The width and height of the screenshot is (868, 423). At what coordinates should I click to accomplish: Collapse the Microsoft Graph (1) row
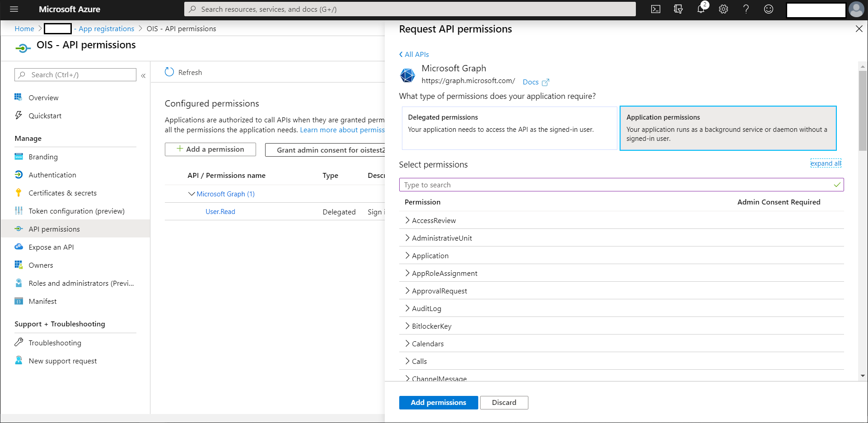(191, 194)
